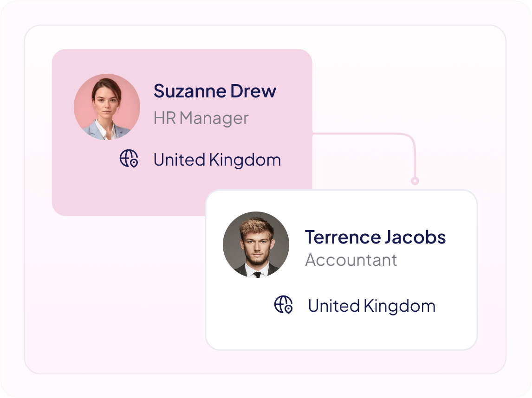Click the Accountant job title
The image size is (532, 398).
click(351, 260)
